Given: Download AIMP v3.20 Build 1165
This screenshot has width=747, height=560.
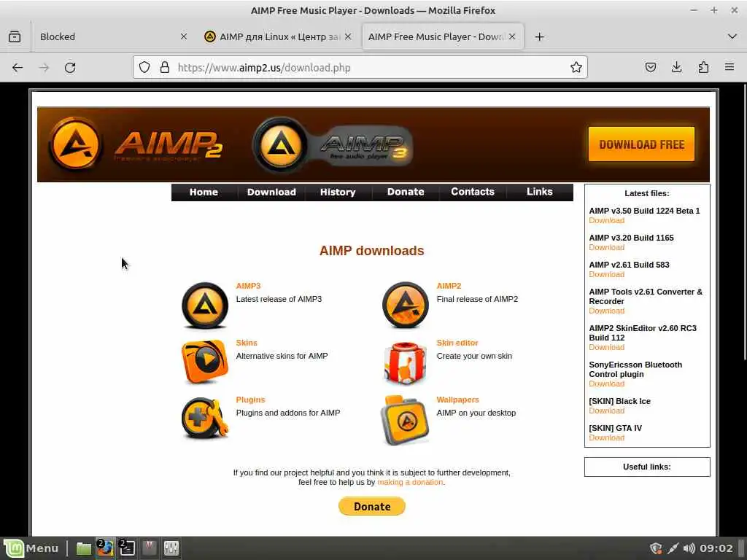Looking at the screenshot, I should pos(606,247).
